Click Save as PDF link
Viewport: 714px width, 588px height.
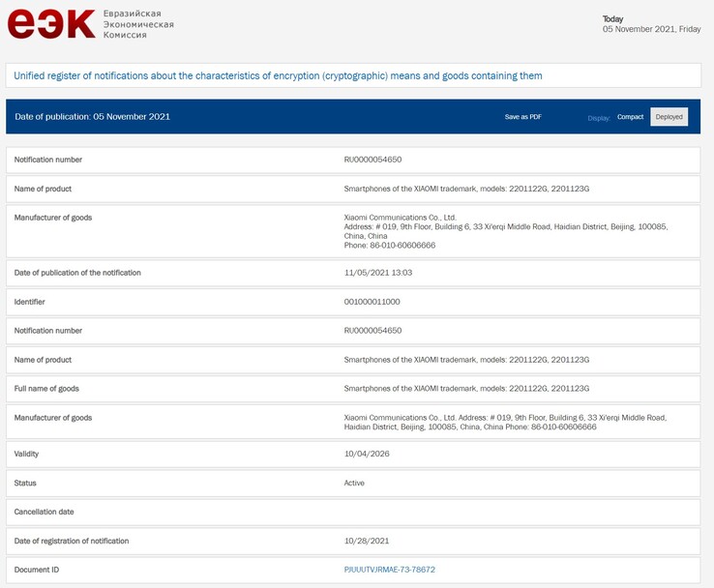522,117
